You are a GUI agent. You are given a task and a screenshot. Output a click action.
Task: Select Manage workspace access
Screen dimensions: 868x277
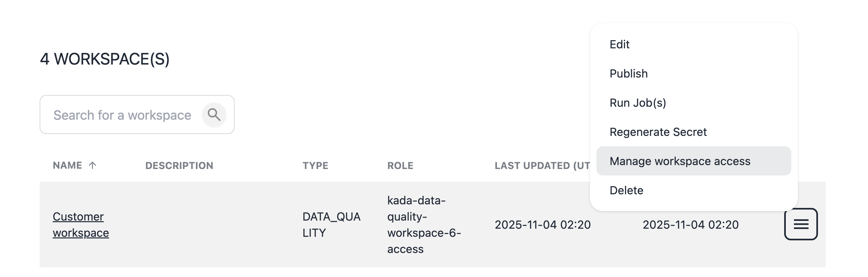point(680,161)
